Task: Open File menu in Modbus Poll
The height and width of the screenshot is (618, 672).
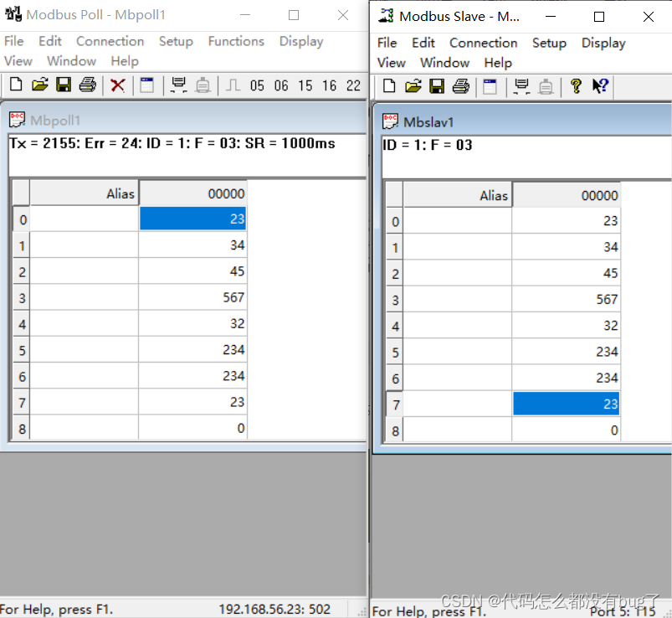Action: point(13,41)
